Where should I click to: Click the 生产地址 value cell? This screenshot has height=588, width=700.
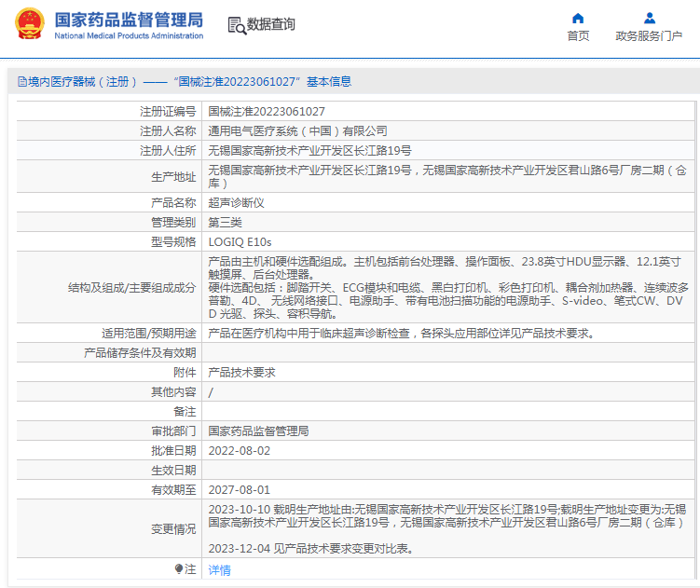tap(447, 177)
